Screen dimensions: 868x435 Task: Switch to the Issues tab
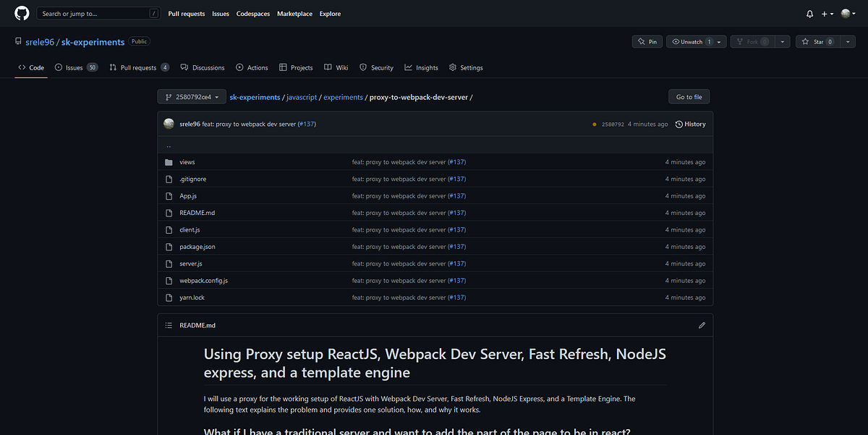(x=77, y=67)
